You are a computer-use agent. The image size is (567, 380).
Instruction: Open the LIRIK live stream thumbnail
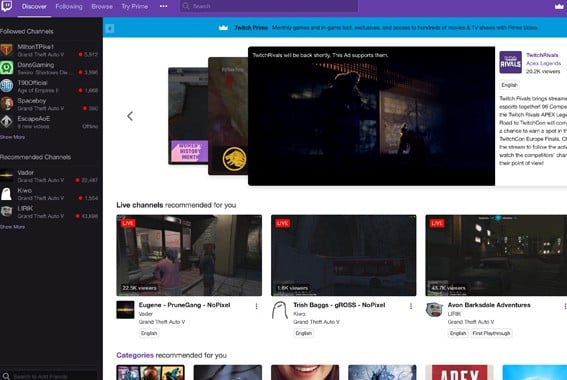click(496, 255)
